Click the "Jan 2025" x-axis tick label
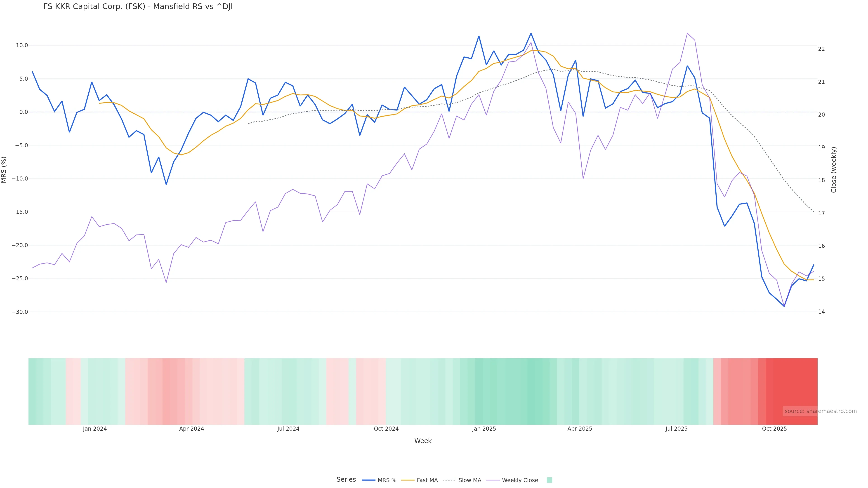Image resolution: width=868 pixels, height=488 pixels. tap(484, 429)
